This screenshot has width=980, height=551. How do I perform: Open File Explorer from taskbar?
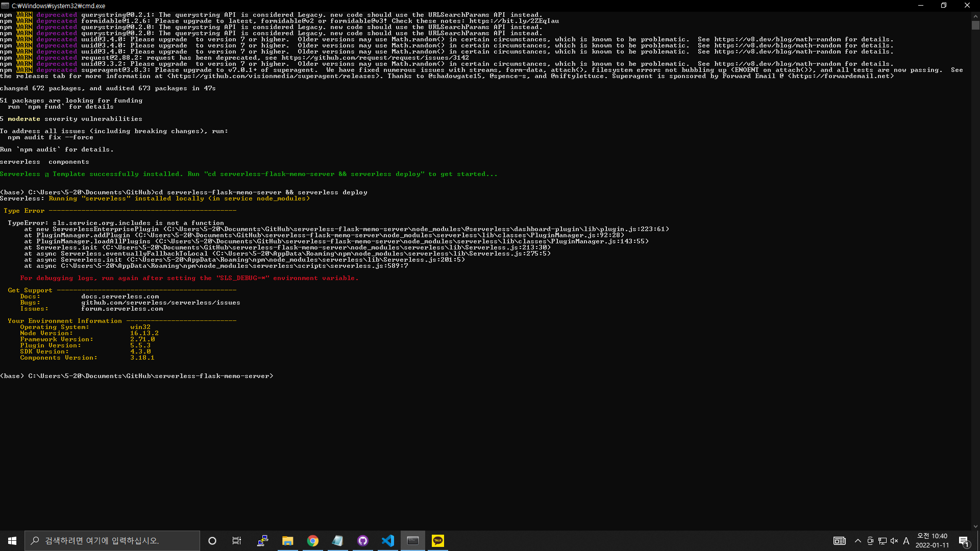pyautogui.click(x=288, y=541)
